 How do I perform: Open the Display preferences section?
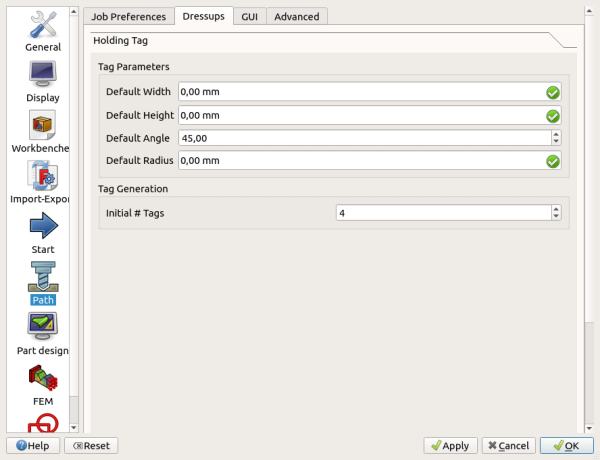[43, 82]
